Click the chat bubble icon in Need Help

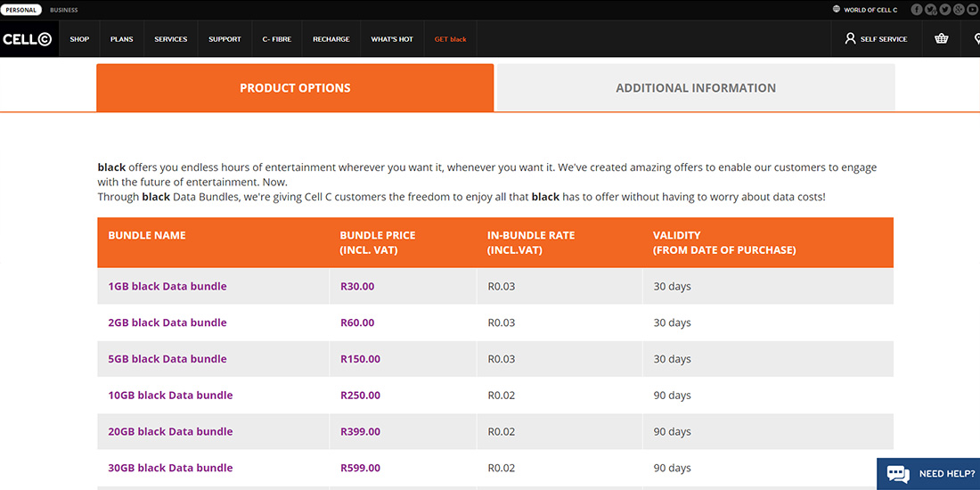(x=897, y=474)
